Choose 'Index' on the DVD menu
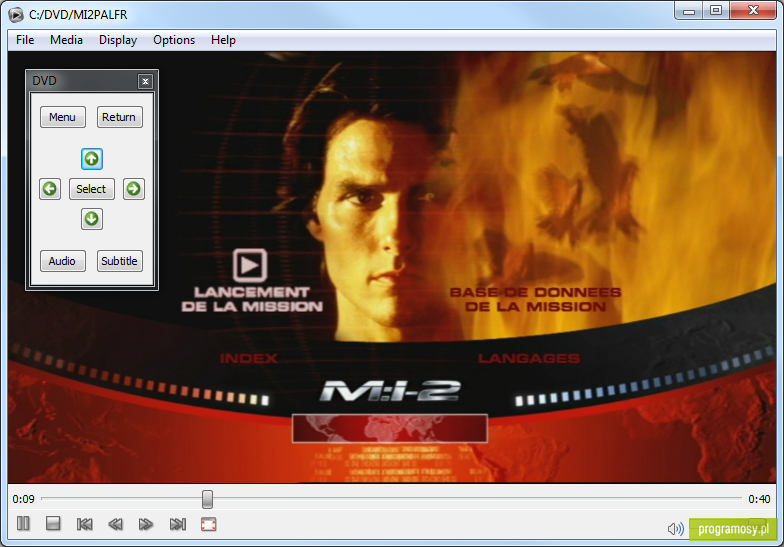This screenshot has width=784, height=547. (248, 358)
